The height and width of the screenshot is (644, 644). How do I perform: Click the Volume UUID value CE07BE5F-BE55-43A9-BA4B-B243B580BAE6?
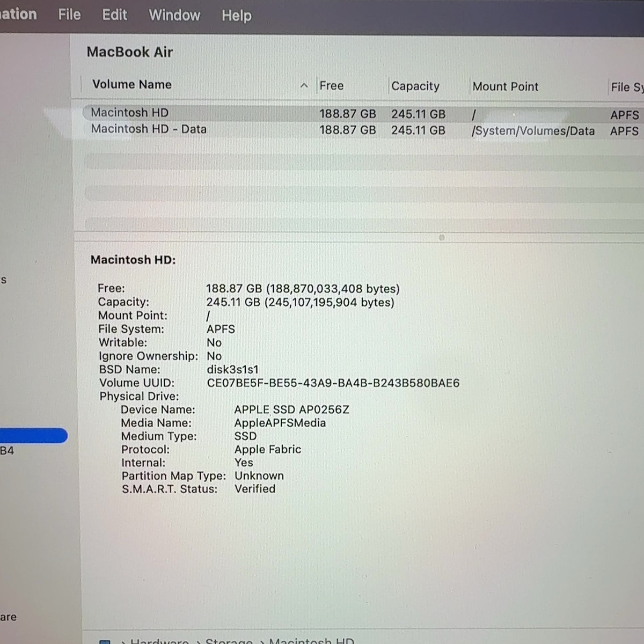point(333,383)
